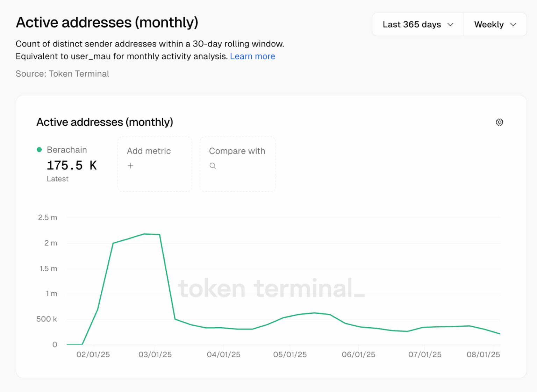Select the Berachain latest value 175.5 K
This screenshot has width=537, height=392.
coord(72,165)
